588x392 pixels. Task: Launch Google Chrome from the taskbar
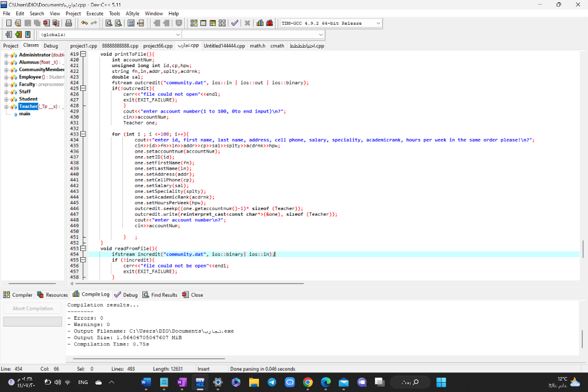click(307, 382)
